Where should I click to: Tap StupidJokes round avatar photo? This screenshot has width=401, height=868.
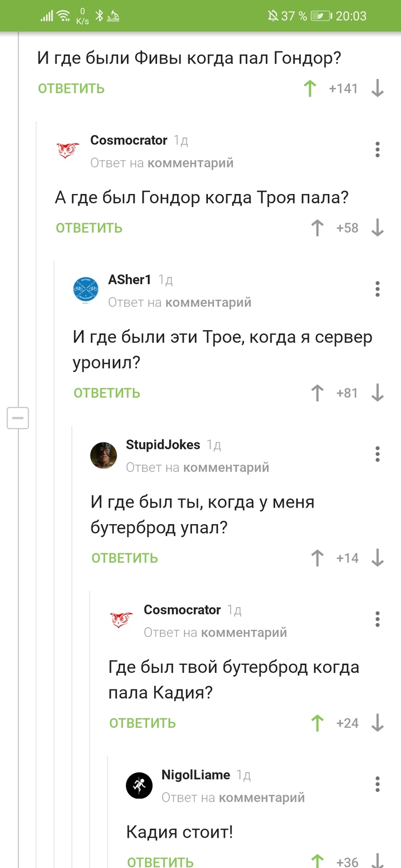tap(104, 455)
